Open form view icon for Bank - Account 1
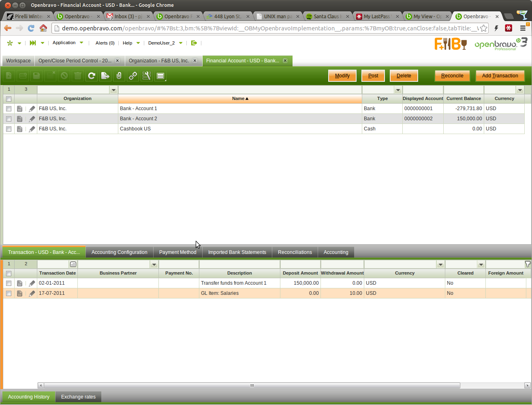Screen dimensions: 532x405 click(19, 109)
